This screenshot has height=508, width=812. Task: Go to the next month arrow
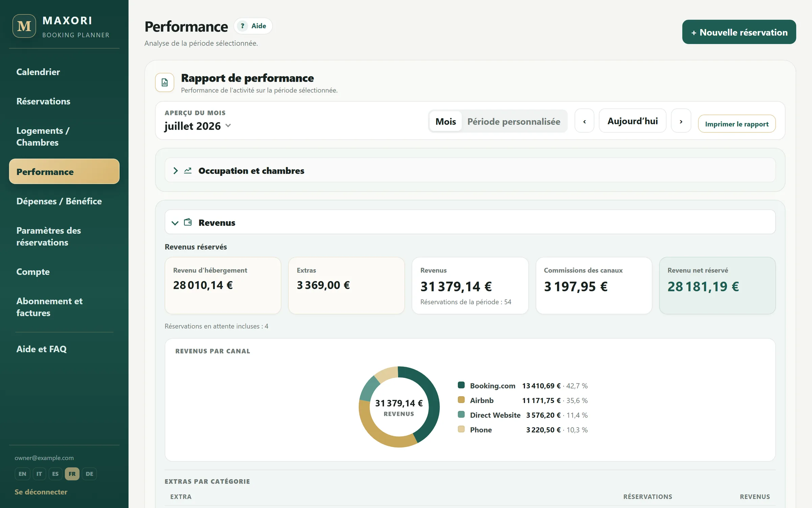pyautogui.click(x=681, y=121)
